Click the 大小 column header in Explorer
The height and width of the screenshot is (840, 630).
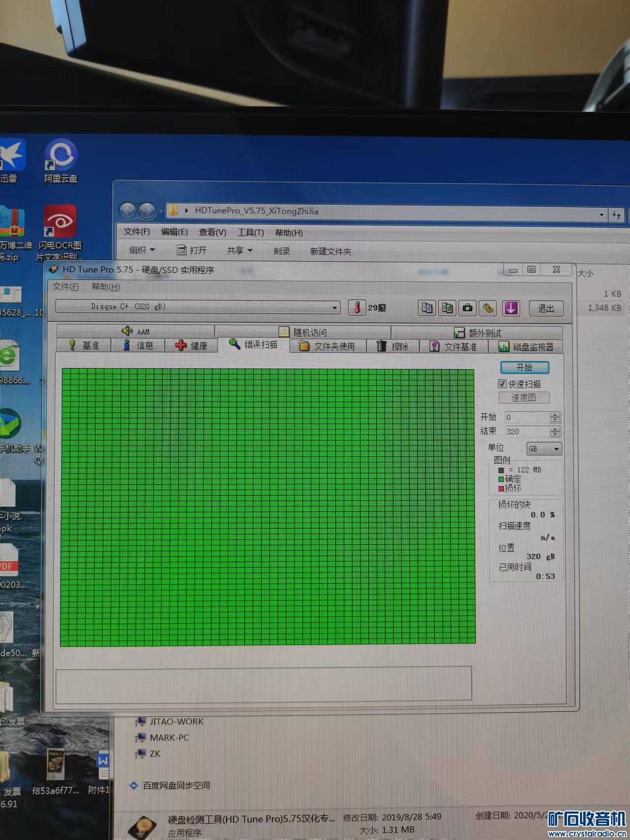[585, 273]
